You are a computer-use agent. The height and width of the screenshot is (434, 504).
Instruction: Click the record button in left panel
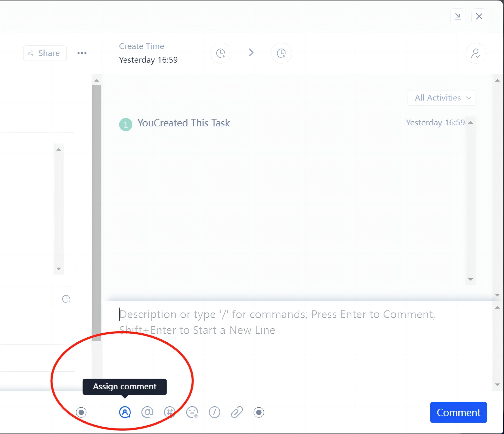pyautogui.click(x=81, y=412)
